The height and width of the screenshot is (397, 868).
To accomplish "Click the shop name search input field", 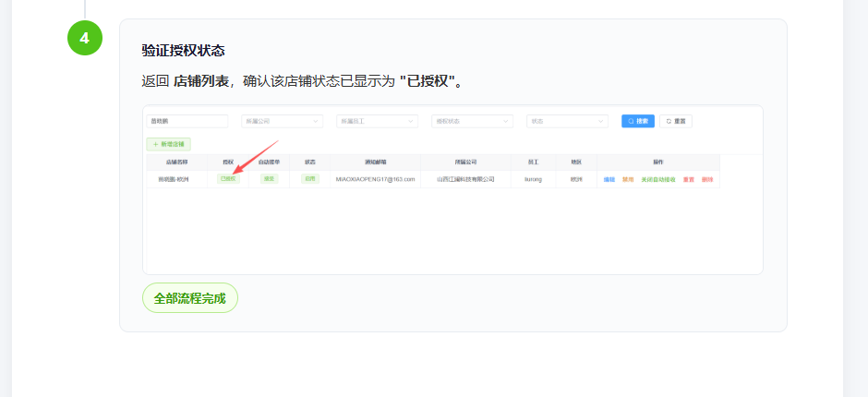I will pos(187,121).
